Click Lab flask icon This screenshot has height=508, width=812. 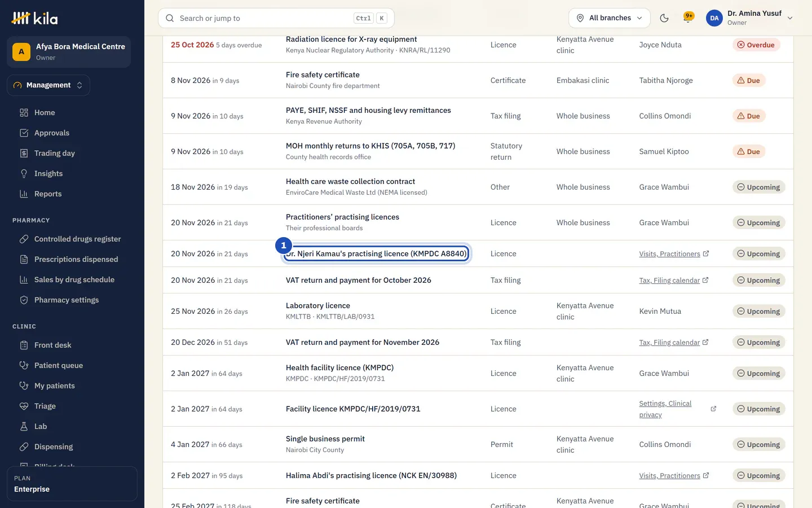(x=24, y=426)
